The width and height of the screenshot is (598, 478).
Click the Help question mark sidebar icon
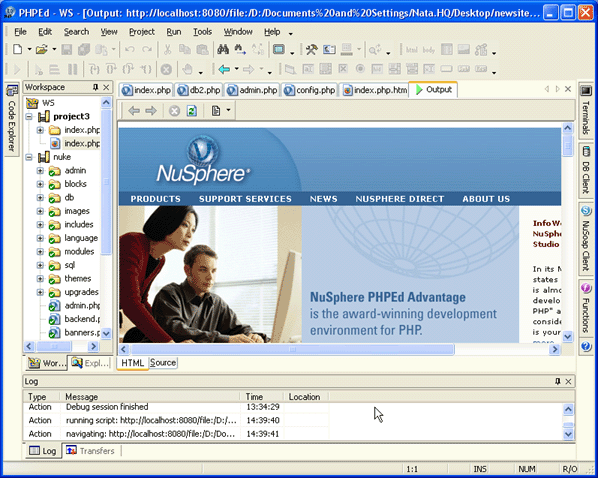click(586, 347)
